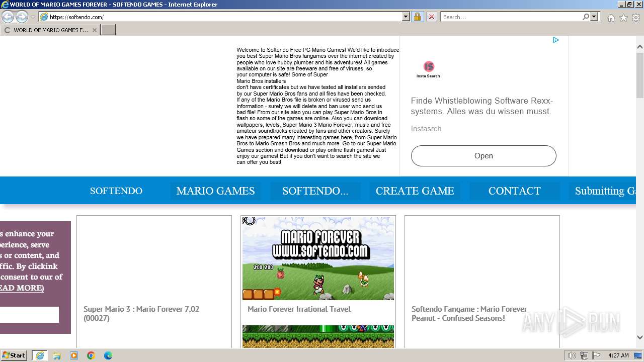Click the page scrollbar up arrow

coord(640,47)
